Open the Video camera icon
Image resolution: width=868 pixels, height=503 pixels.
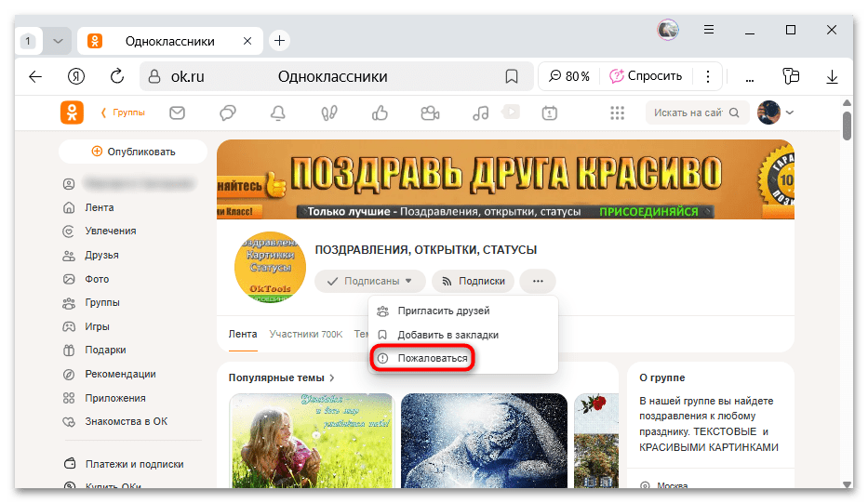[430, 113]
